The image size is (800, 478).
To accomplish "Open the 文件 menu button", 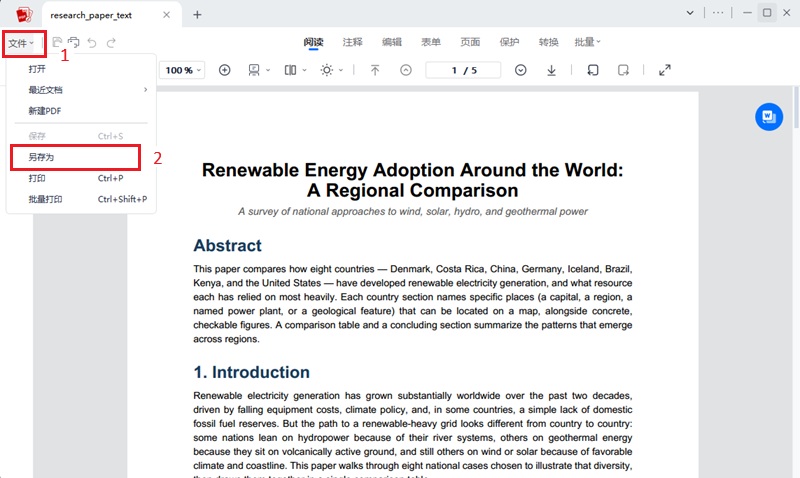I will pos(21,43).
